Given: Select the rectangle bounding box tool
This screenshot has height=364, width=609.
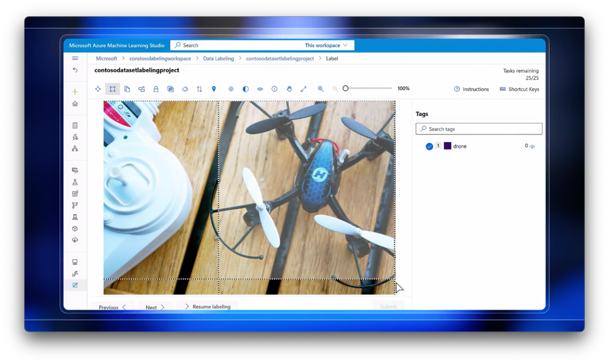Looking at the screenshot, I should pyautogui.click(x=113, y=89).
